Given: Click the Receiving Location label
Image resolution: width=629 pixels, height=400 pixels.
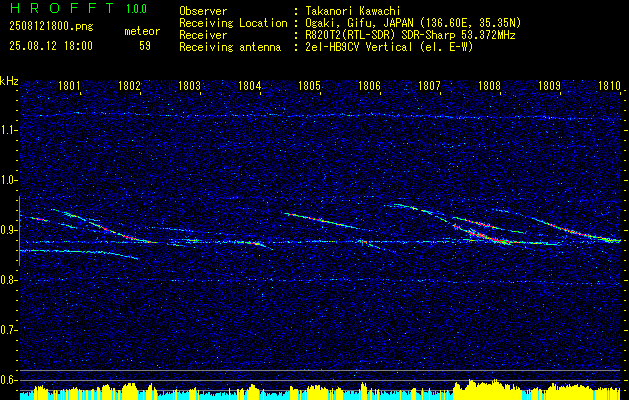Looking at the screenshot, I should point(233,23).
